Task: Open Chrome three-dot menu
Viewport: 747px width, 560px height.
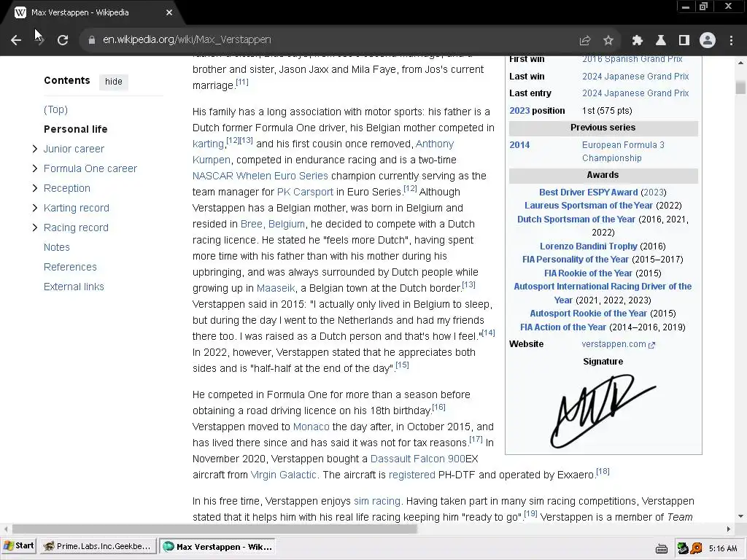Action: coord(731,41)
